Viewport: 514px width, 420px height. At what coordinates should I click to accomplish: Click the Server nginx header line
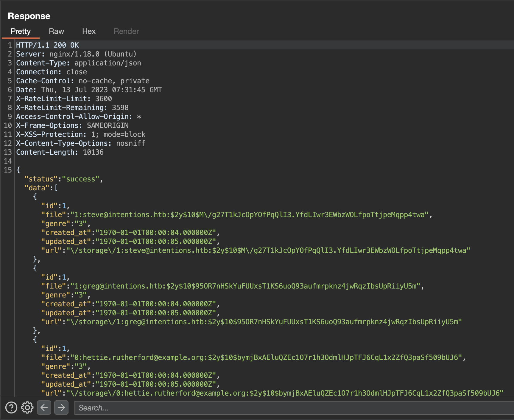tap(76, 54)
